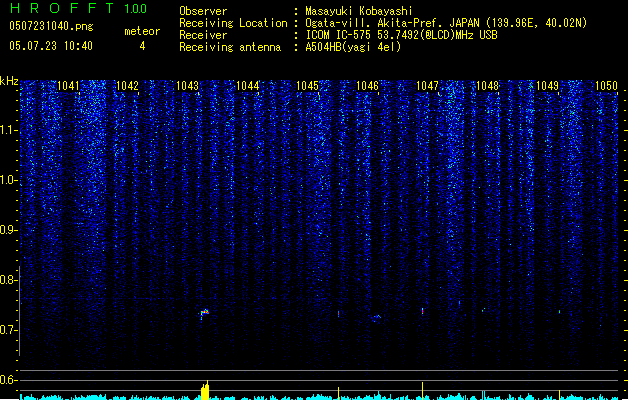Click the 'Receiving antenna' label
This screenshot has height=400, width=629.
[230, 47]
